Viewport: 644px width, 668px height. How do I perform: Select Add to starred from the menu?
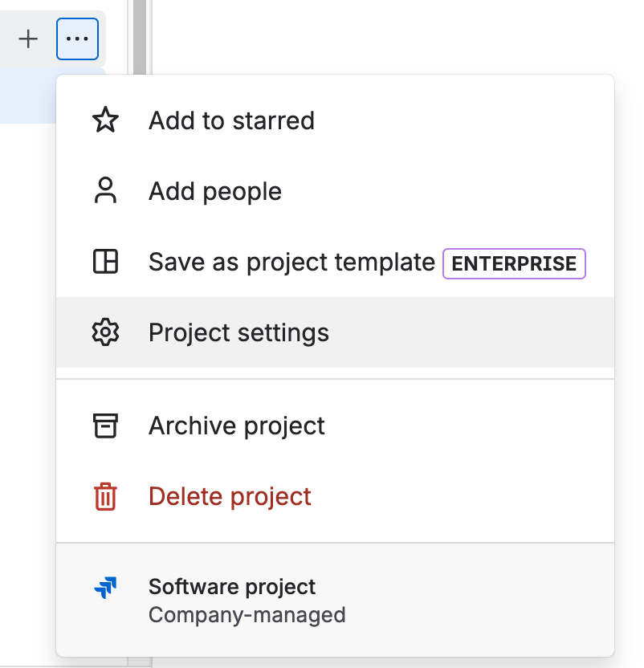[230, 120]
